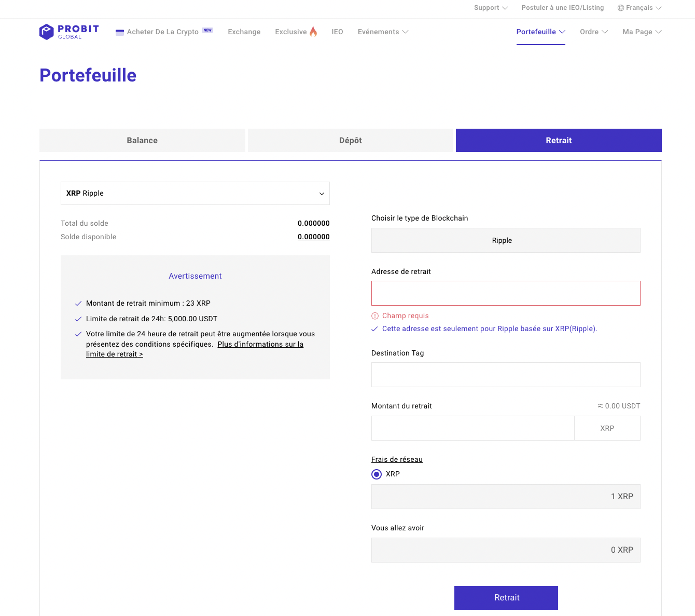Click the Adresse de retrait input field

tap(506, 293)
